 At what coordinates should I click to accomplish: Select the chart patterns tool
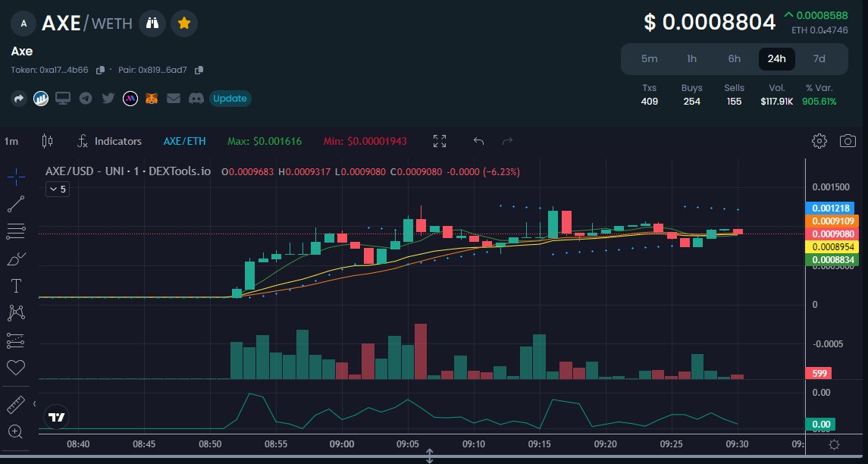[x=16, y=313]
